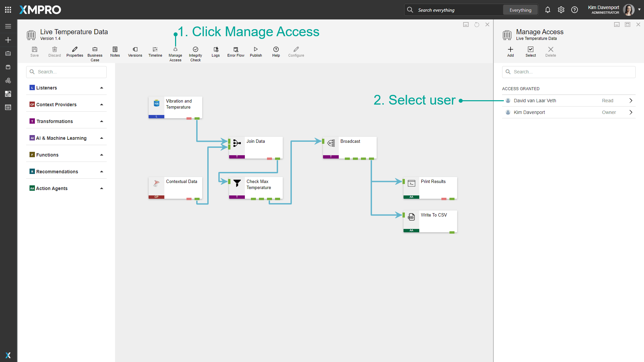
Task: Click the Add icon in Manage Access
Action: pyautogui.click(x=510, y=52)
